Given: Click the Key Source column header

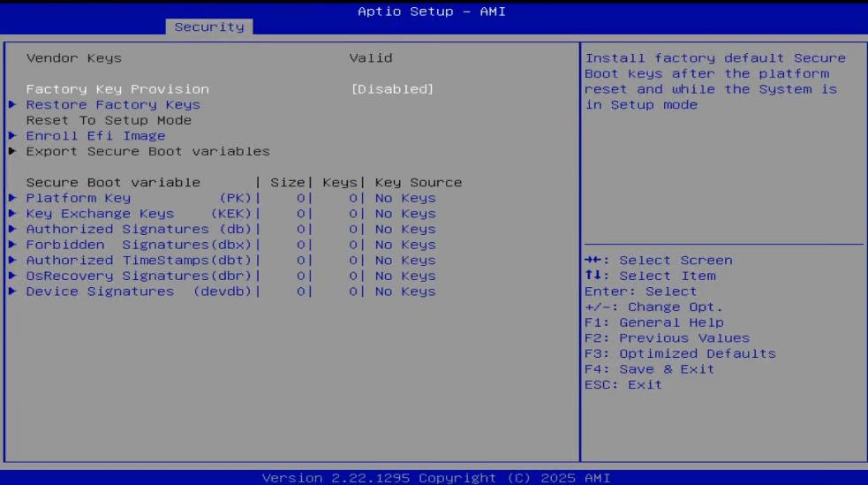Looking at the screenshot, I should [419, 182].
